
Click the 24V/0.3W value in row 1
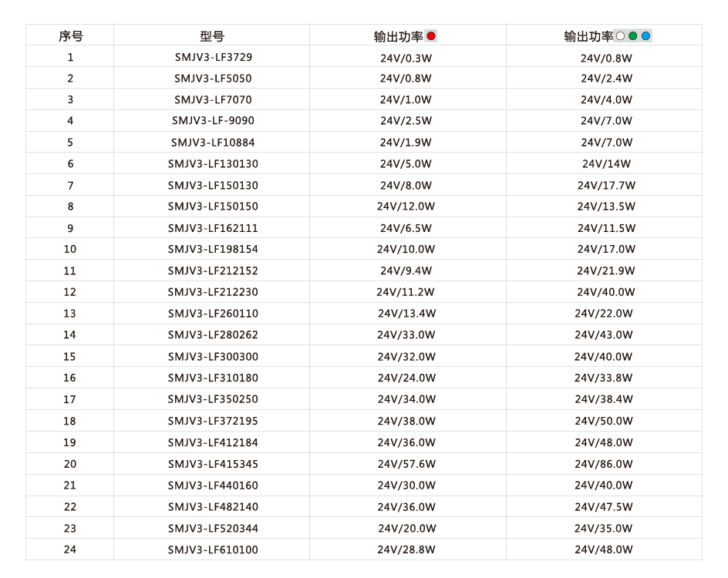click(406, 57)
